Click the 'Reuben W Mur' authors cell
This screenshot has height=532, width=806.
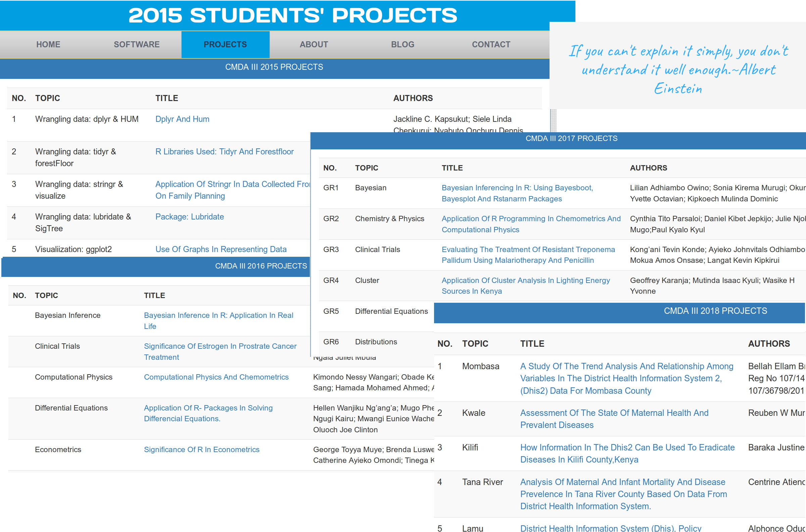click(776, 413)
